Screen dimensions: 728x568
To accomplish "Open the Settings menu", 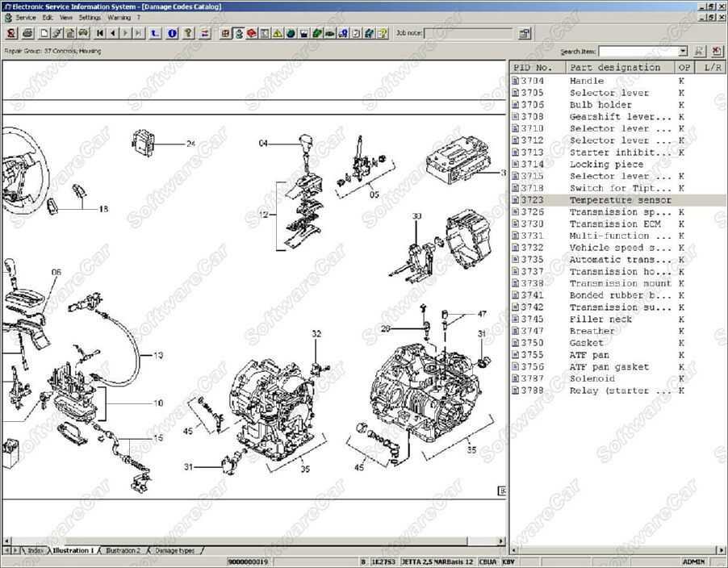I will pos(90,17).
